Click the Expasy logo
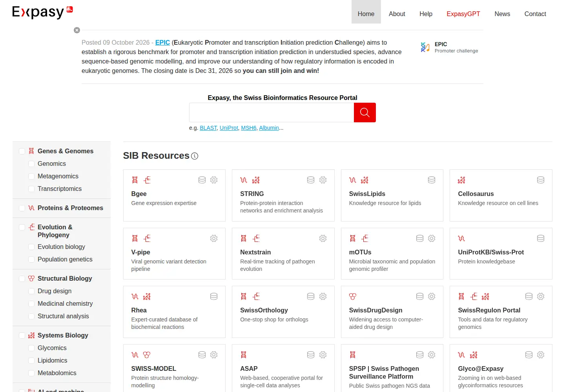The width and height of the screenshot is (565, 392). pos(42,12)
